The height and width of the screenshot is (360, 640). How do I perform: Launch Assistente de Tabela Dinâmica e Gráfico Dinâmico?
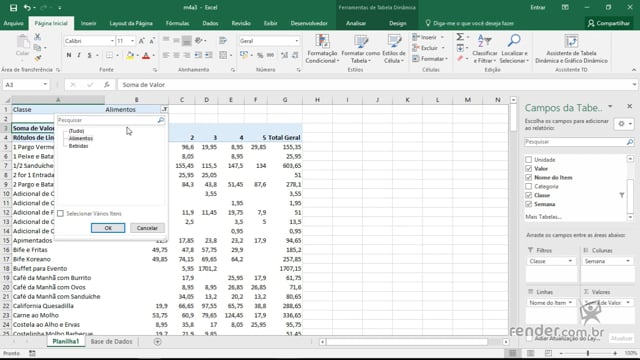click(571, 49)
